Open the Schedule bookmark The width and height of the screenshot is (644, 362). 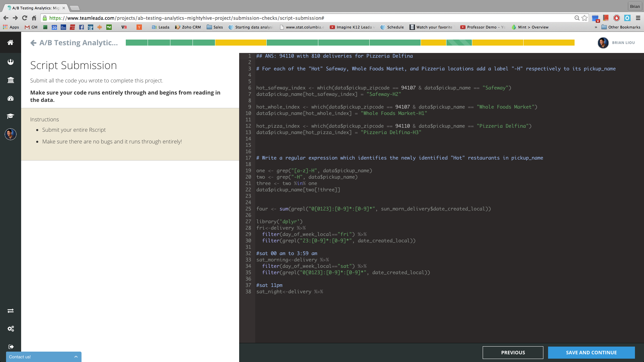[x=392, y=27]
